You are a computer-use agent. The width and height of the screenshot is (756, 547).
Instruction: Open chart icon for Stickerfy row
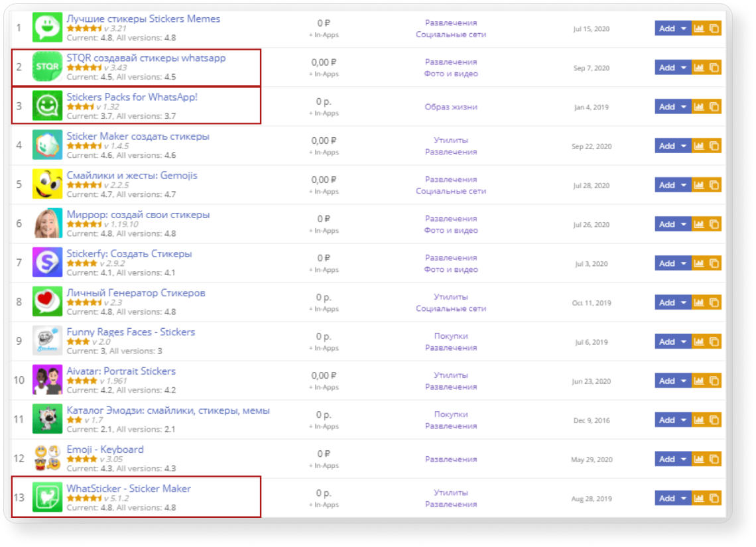tap(698, 263)
